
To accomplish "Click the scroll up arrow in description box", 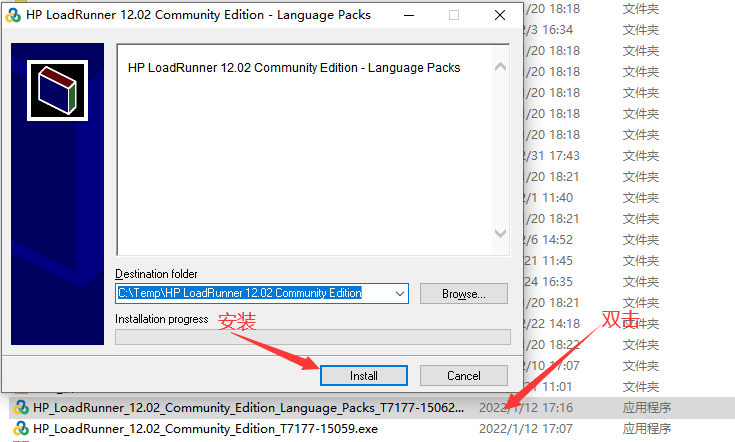I will coord(500,67).
